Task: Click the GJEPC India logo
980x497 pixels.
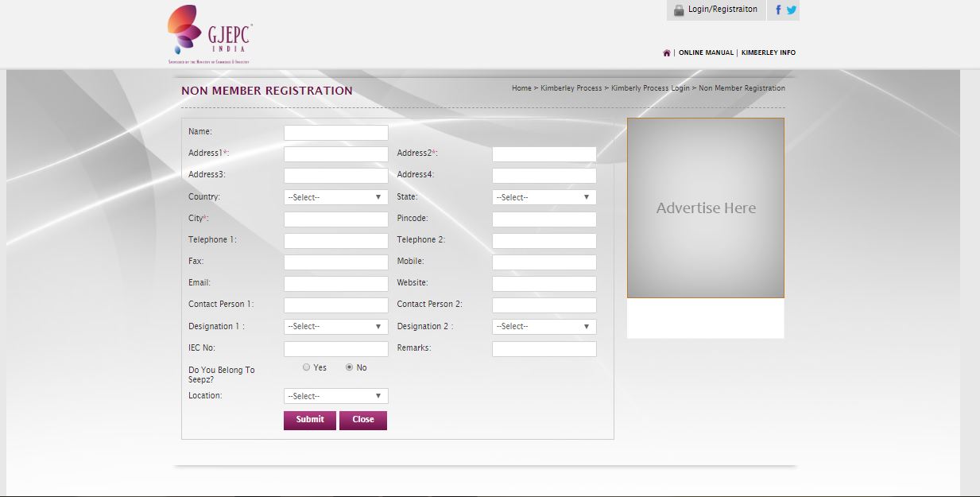Action: (210, 34)
